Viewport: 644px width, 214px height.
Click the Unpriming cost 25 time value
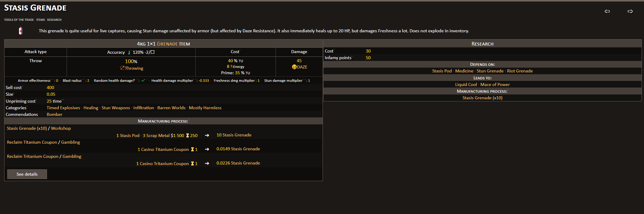click(54, 101)
